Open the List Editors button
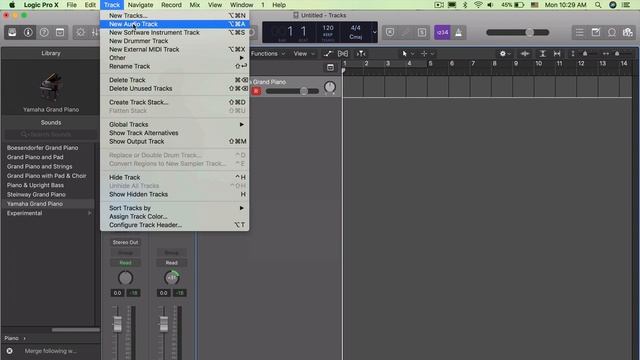Screen dimensions: 640x360 580,32
